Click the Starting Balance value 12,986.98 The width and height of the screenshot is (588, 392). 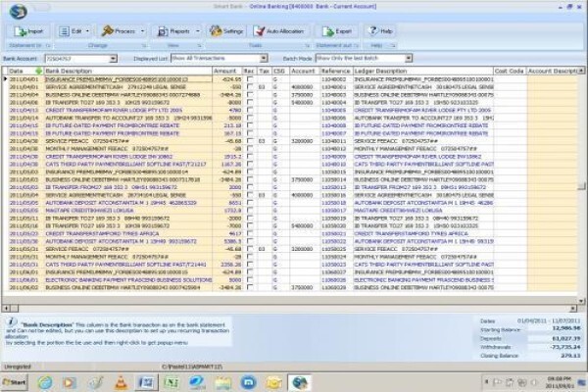click(x=566, y=328)
